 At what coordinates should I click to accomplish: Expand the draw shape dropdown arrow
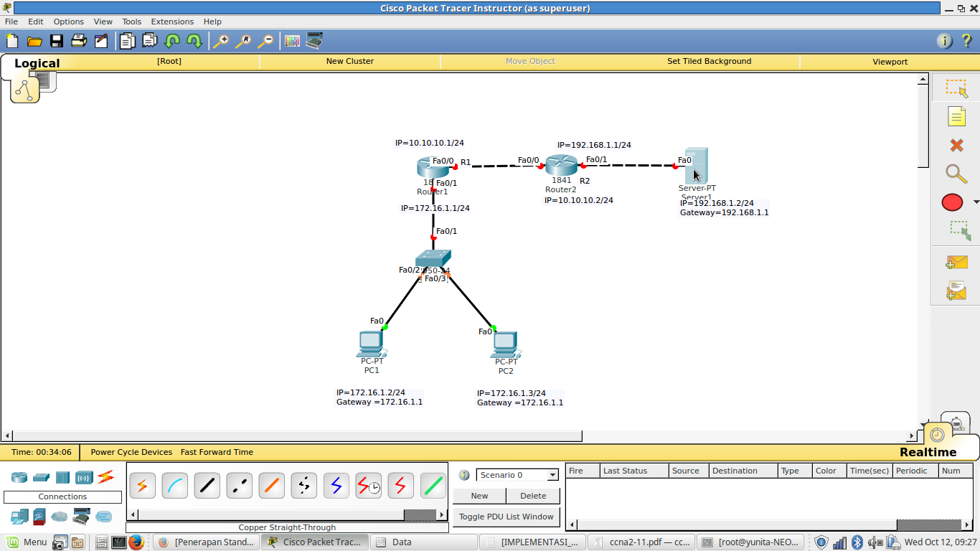974,202
